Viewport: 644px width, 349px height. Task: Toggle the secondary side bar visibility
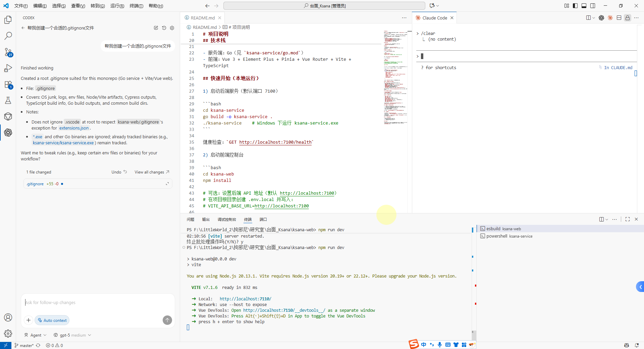593,6
